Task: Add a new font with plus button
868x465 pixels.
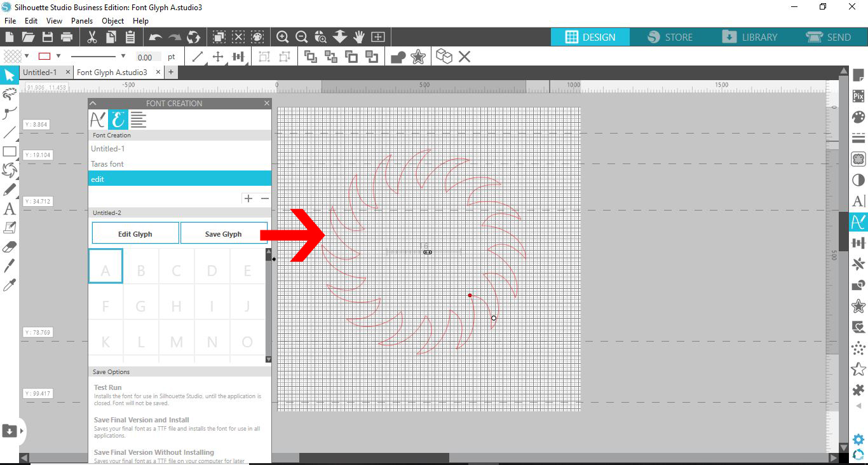Action: tap(248, 198)
